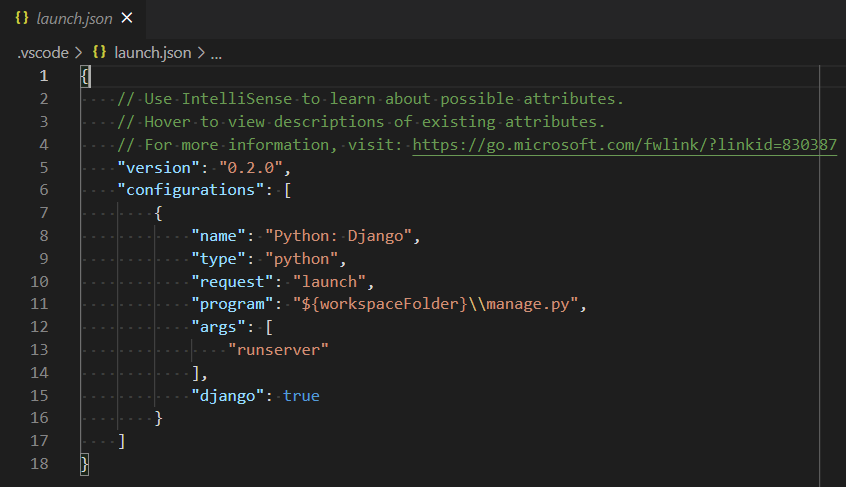The width and height of the screenshot is (846, 487).
Task: Click the launch.json breadcrumb item
Action: pyautogui.click(x=153, y=53)
